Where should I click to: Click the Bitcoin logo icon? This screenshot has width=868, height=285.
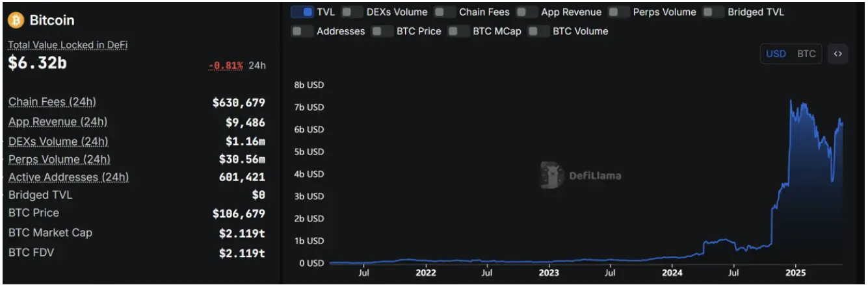(16, 20)
